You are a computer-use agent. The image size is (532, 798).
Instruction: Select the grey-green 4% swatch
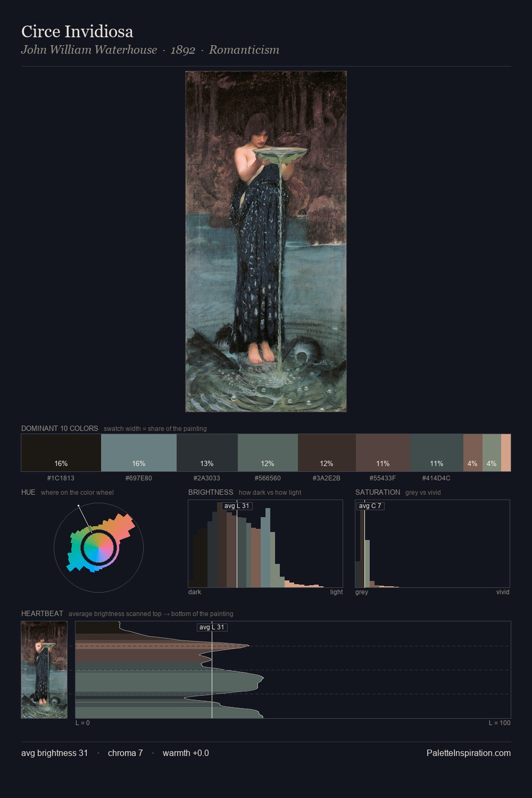(x=492, y=453)
